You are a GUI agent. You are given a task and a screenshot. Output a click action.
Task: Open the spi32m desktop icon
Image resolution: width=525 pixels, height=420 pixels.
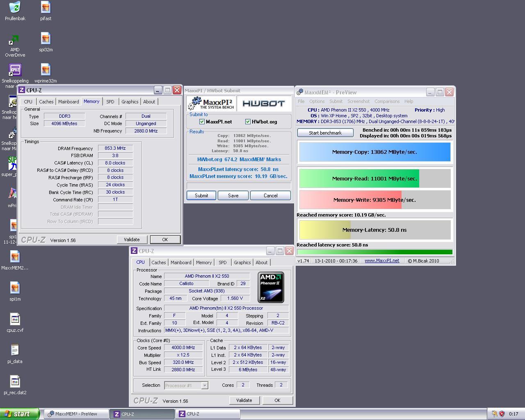(x=46, y=39)
